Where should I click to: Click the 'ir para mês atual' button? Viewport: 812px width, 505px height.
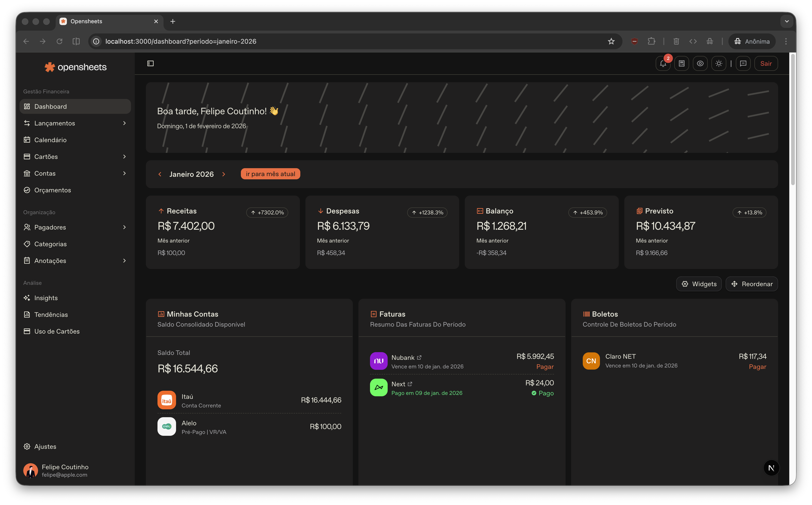pyautogui.click(x=270, y=174)
